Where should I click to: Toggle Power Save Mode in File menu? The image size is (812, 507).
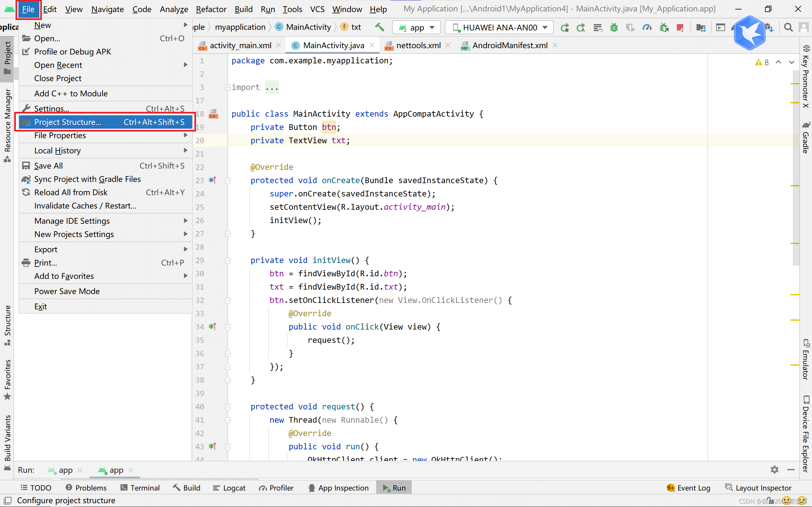pos(67,291)
